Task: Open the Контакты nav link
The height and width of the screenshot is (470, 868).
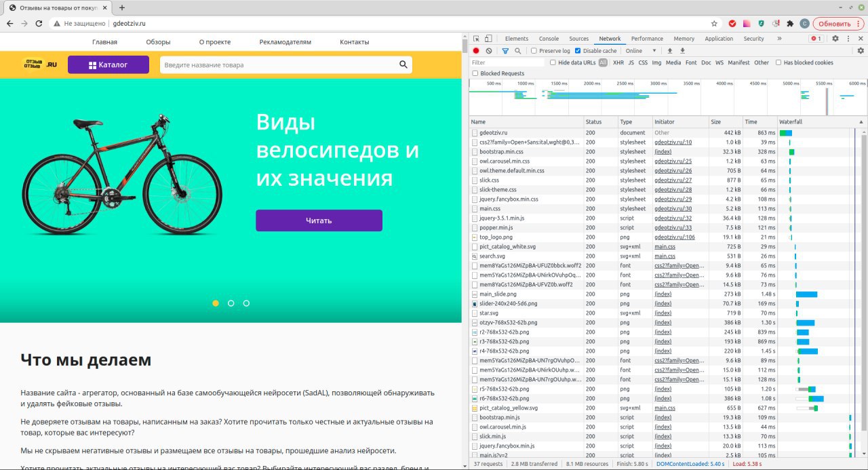Action: point(355,42)
